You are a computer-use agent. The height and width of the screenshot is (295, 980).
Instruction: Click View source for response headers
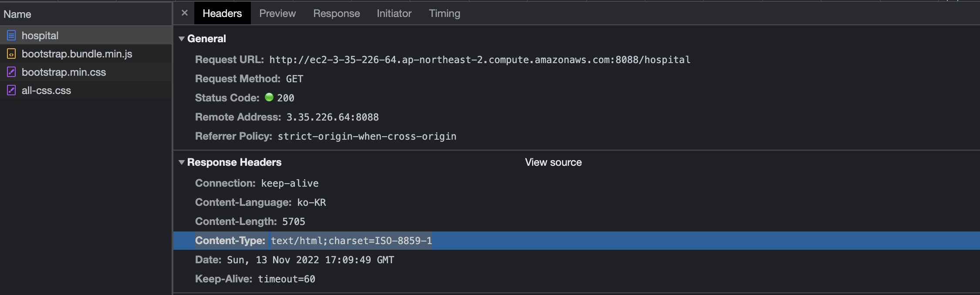click(x=553, y=162)
